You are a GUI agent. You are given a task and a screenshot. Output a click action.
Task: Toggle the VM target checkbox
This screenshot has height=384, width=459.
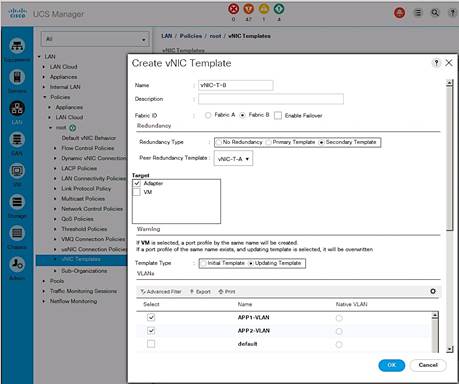(x=137, y=192)
